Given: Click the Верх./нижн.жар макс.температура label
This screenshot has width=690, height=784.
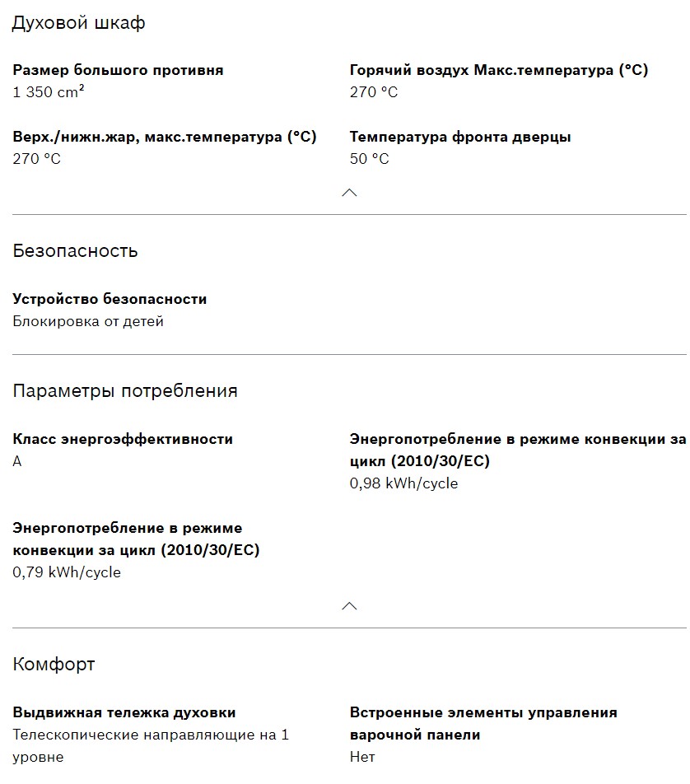Looking at the screenshot, I should click(x=165, y=137).
